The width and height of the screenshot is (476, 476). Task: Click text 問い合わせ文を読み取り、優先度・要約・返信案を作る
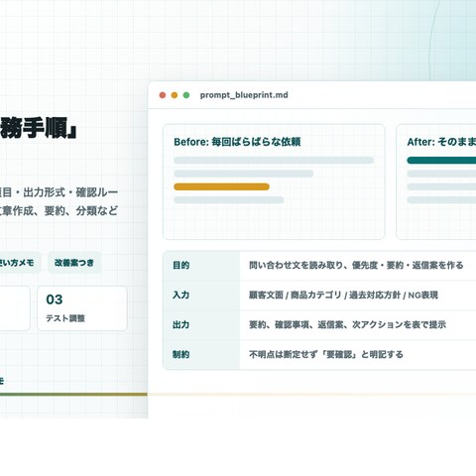356,265
